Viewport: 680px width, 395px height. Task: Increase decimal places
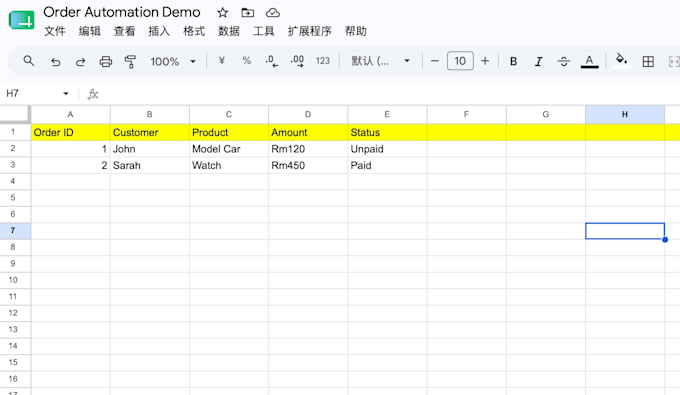click(x=298, y=61)
